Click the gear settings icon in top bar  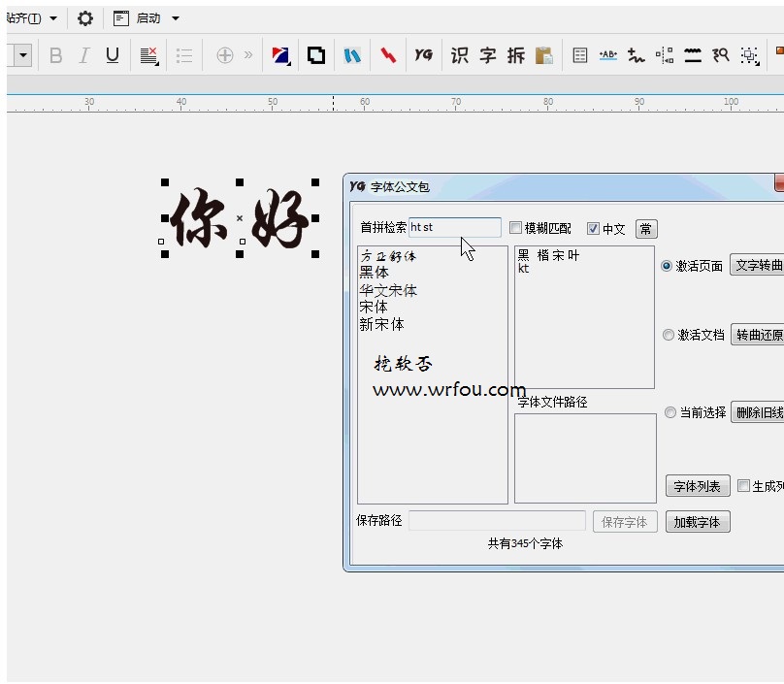click(85, 18)
